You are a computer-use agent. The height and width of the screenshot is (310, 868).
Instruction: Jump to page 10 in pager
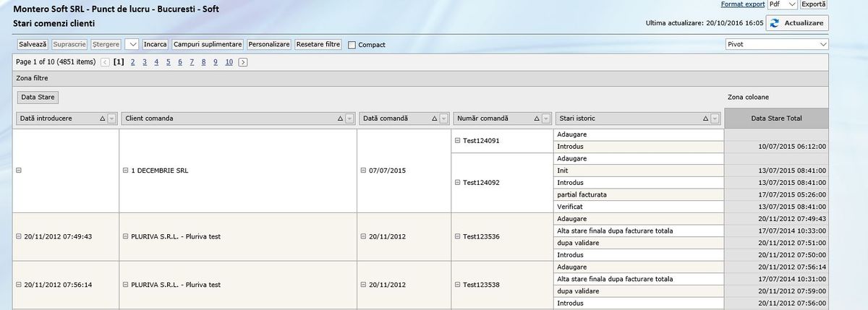click(229, 62)
